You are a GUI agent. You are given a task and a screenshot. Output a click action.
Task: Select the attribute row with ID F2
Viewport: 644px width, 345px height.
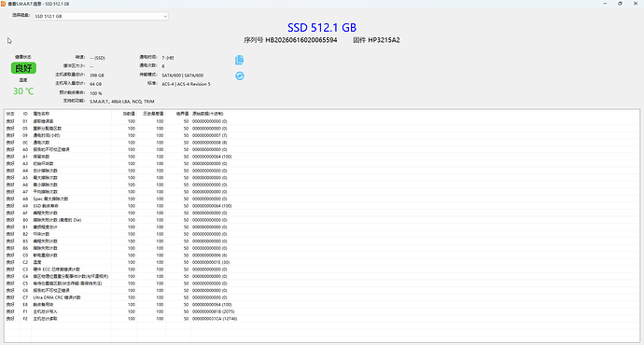(x=322, y=318)
